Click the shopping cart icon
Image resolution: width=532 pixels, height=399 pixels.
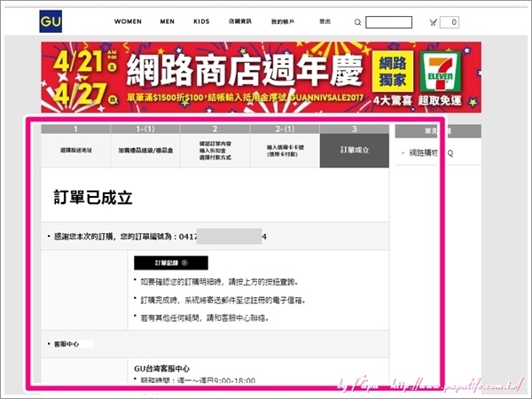pyautogui.click(x=433, y=22)
